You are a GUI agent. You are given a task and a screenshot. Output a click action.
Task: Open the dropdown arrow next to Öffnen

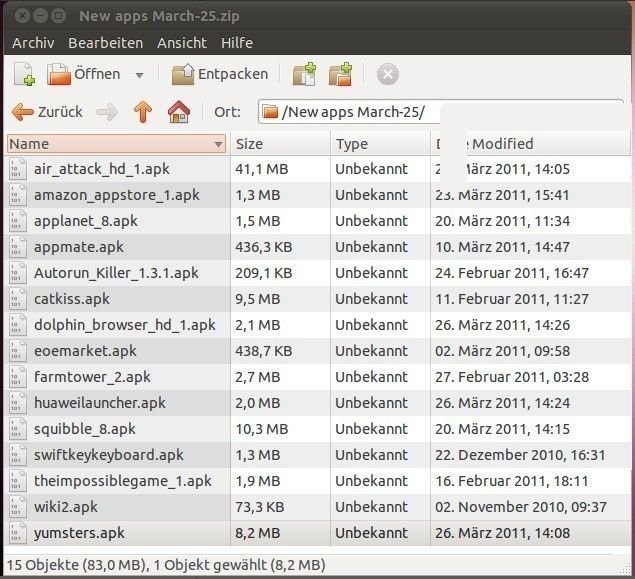(140, 75)
